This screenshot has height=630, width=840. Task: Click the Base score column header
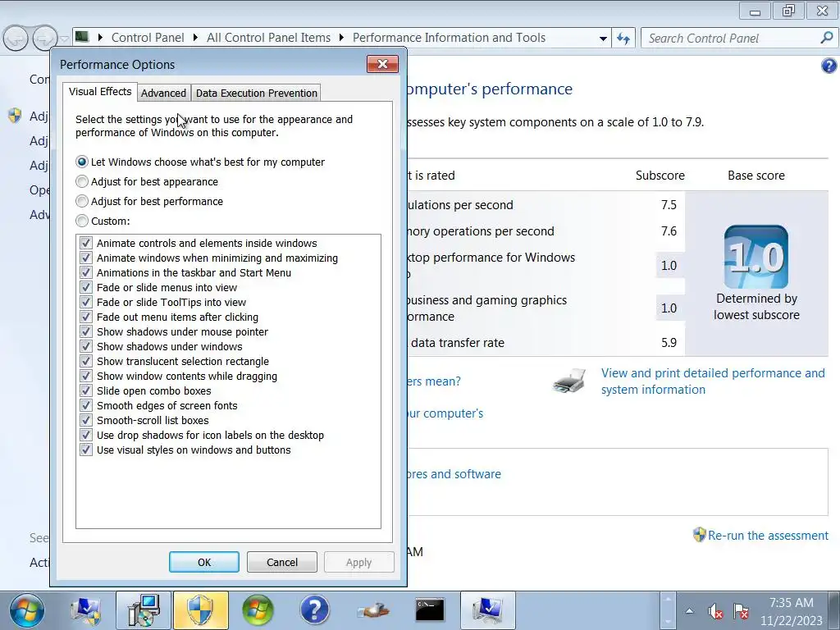756,176
